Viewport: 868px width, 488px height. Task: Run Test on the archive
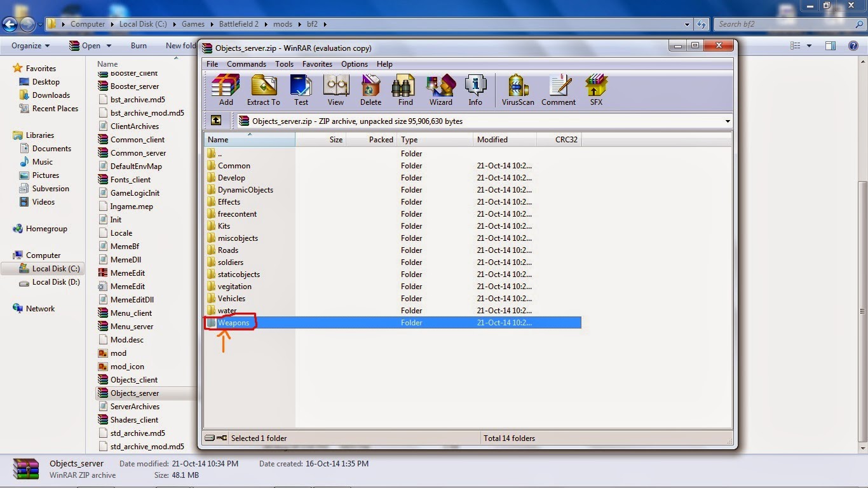click(301, 90)
